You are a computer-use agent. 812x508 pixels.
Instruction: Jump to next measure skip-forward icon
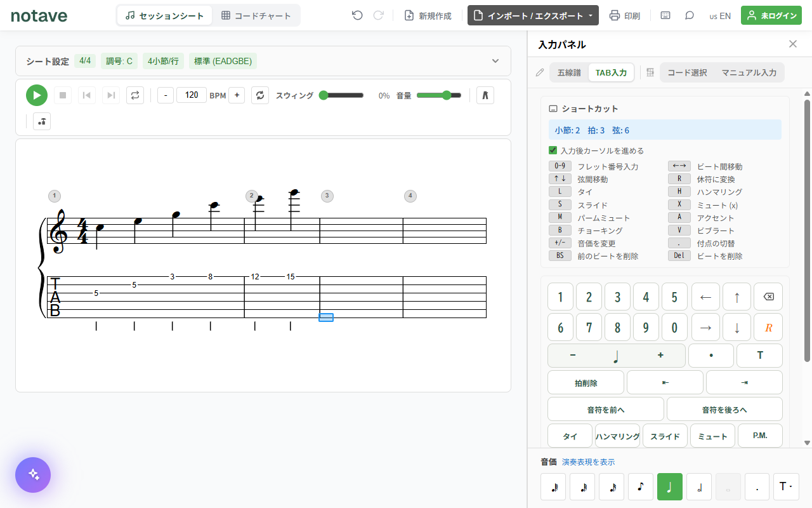(111, 95)
